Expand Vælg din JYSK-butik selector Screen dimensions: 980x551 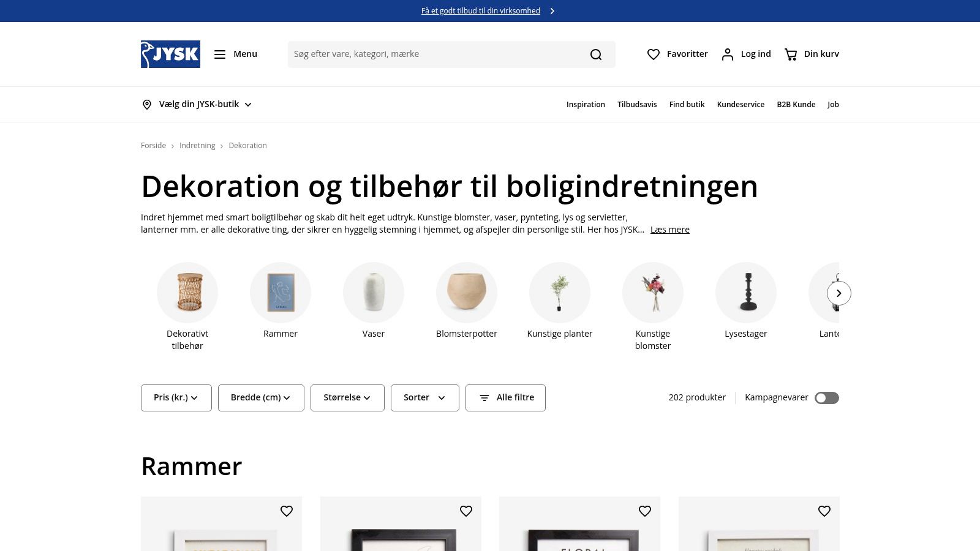pyautogui.click(x=197, y=105)
